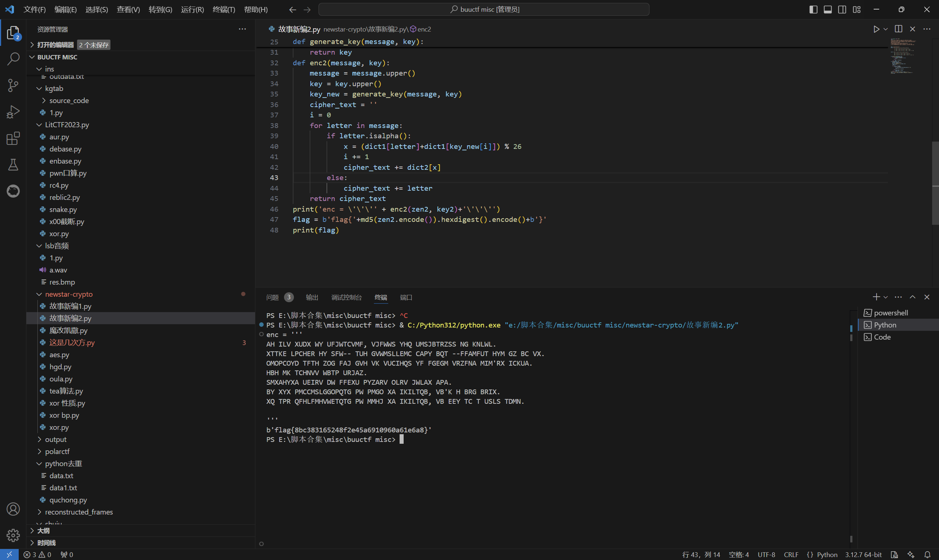Open the Source Control view

(x=13, y=85)
